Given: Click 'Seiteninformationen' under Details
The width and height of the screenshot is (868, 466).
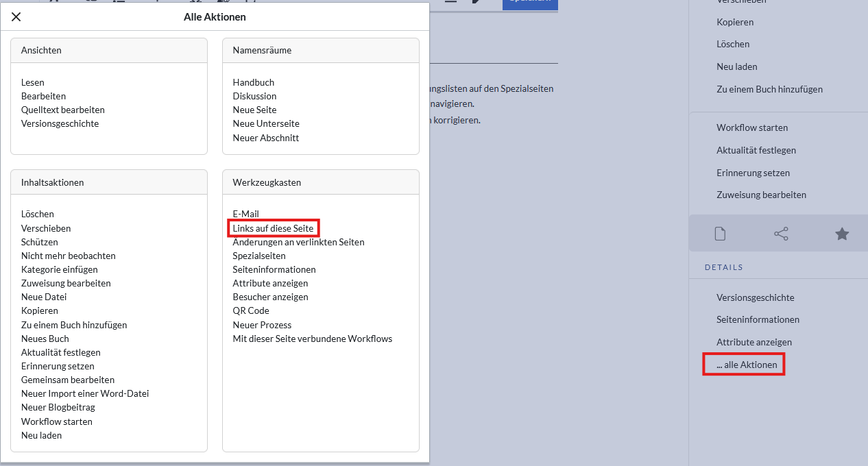Looking at the screenshot, I should click(758, 319).
